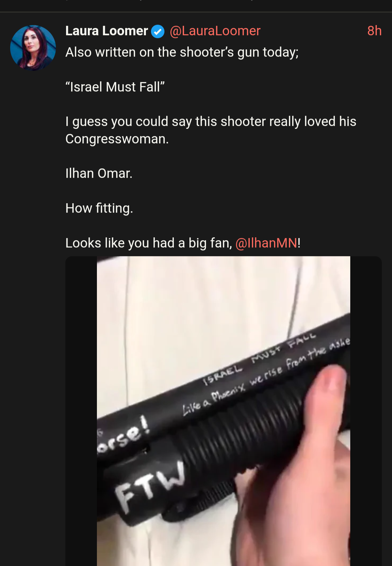
Task: Open the Laura Loomer display name
Action: 107,31
